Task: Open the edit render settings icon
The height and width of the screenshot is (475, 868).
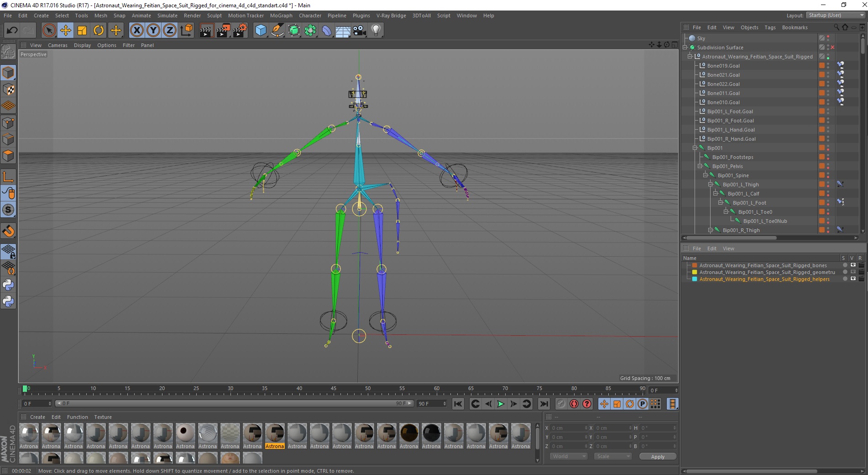Action: [x=240, y=31]
